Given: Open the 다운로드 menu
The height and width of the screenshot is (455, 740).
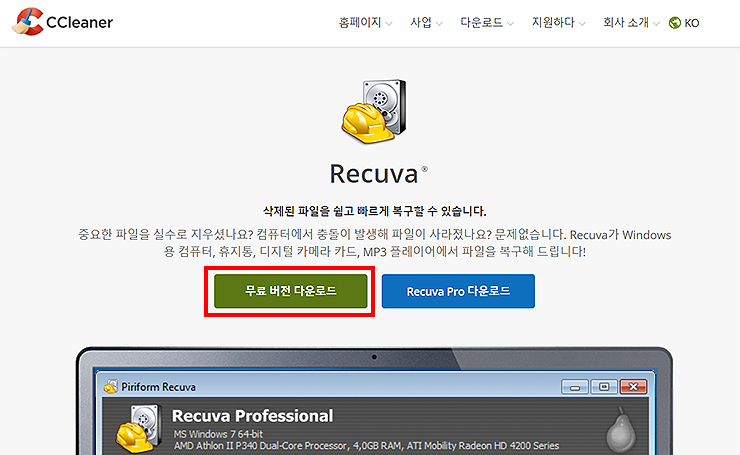Looking at the screenshot, I should pos(481,23).
